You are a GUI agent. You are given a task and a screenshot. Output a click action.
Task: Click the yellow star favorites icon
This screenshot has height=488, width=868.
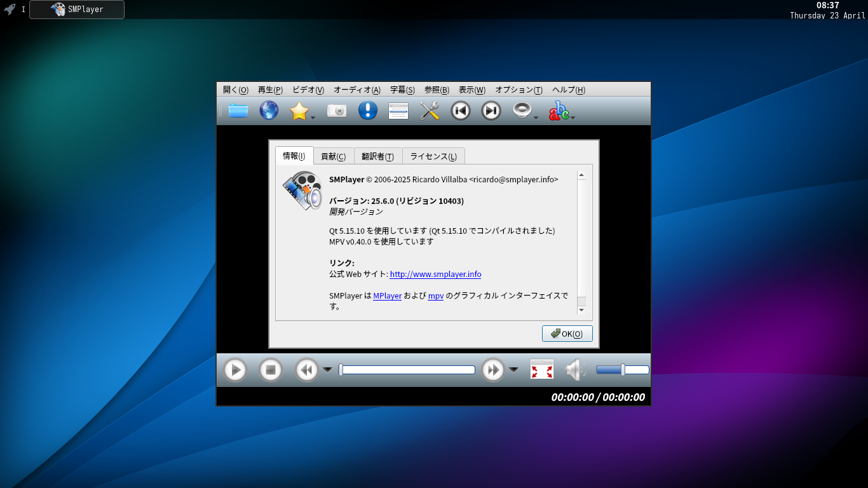click(x=299, y=111)
